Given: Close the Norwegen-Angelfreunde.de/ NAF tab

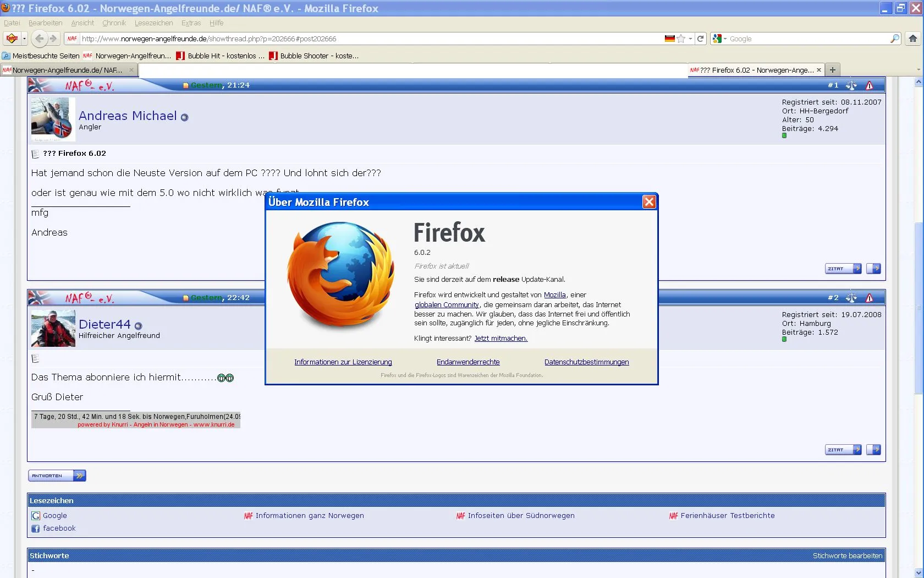Looking at the screenshot, I should click(131, 70).
